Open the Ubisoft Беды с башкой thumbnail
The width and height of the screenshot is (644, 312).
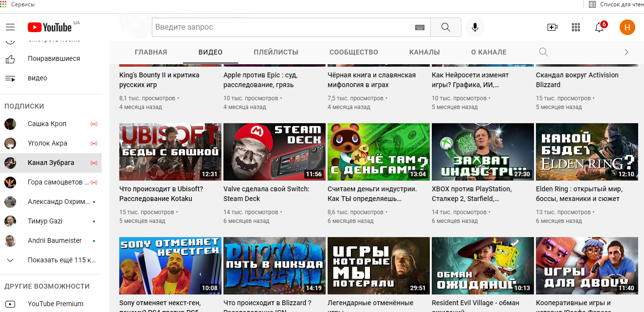point(170,152)
